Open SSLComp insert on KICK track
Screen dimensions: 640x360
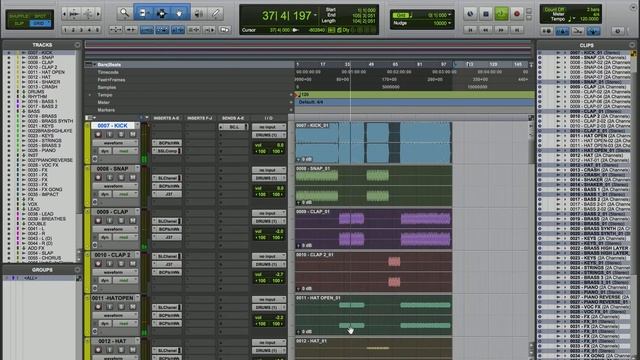point(167,151)
